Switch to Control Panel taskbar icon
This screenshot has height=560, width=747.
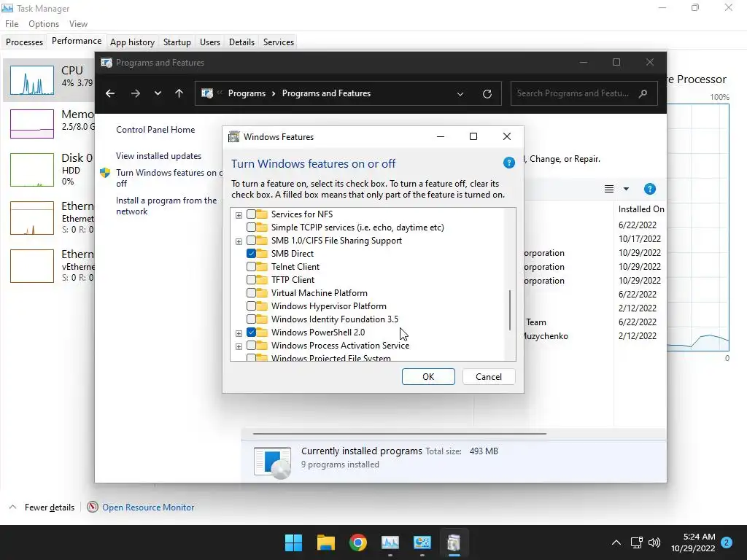[x=422, y=542]
